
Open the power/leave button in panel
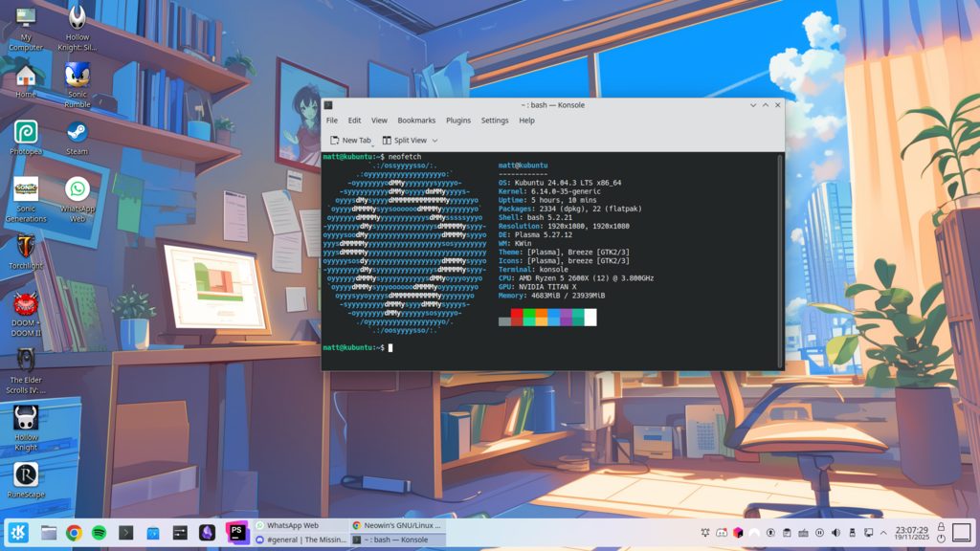coord(941,539)
